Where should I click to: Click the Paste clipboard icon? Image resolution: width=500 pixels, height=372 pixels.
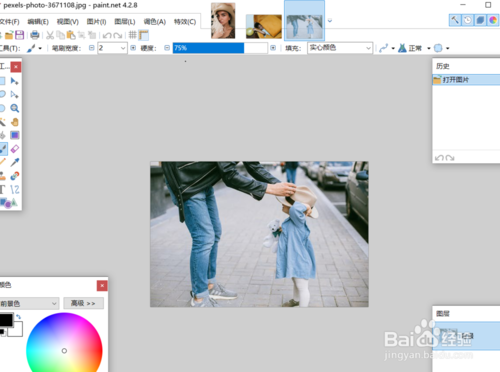click(71, 35)
